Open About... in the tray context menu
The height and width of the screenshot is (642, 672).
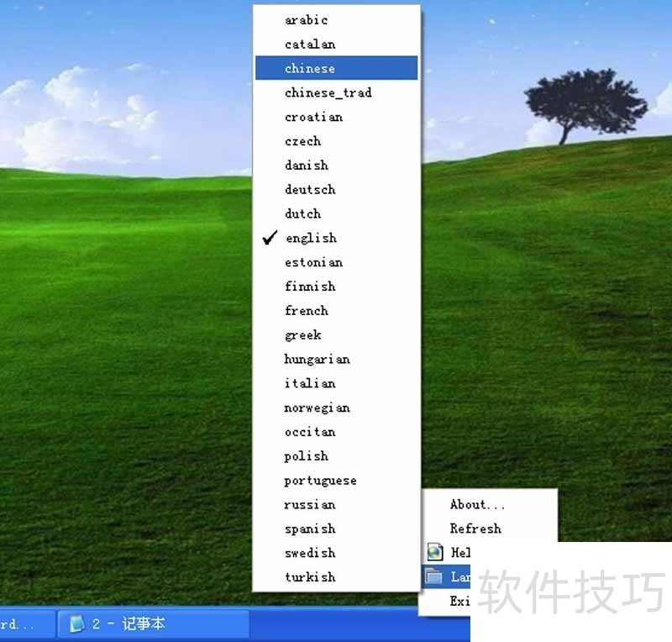click(x=489, y=504)
